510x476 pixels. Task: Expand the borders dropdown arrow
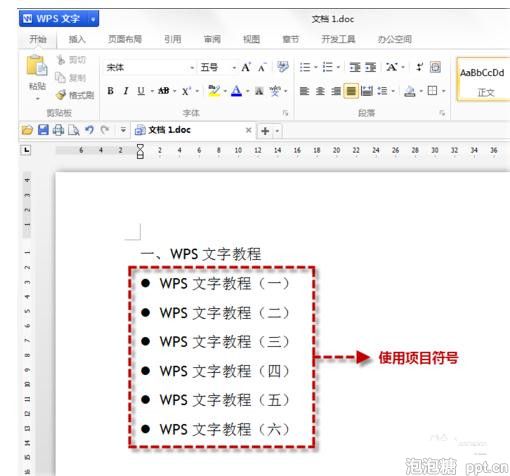(444, 91)
